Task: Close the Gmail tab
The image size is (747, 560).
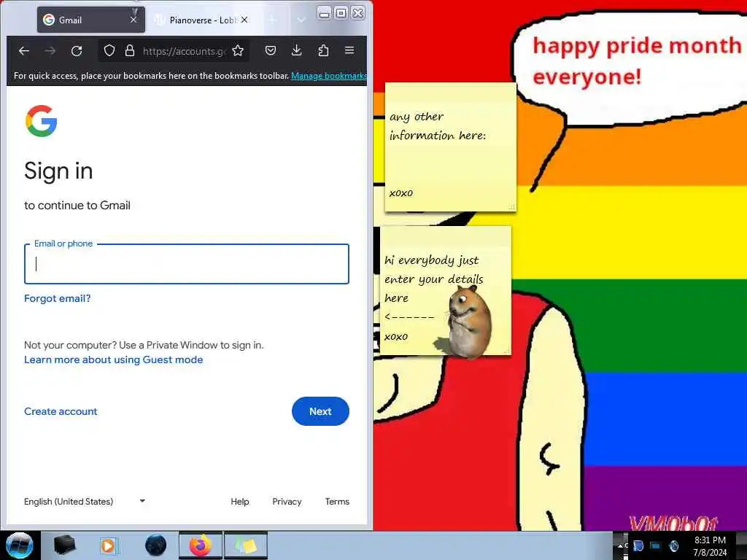Action: (x=133, y=20)
